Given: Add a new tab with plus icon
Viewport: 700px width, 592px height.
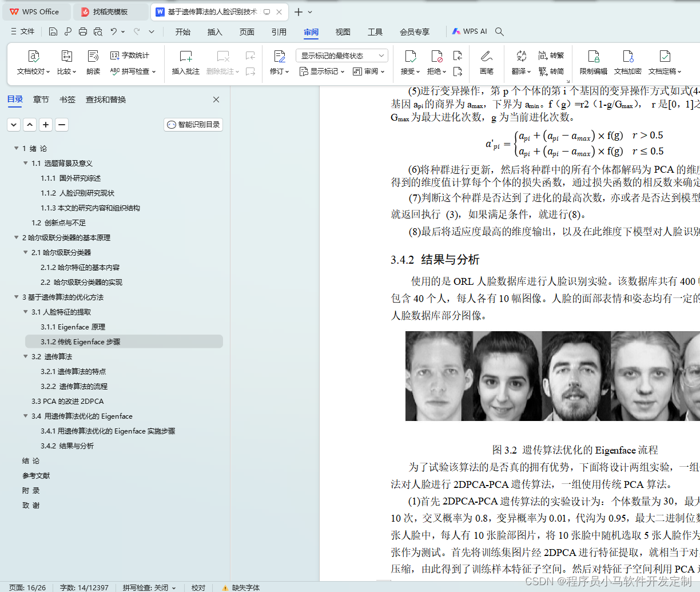Looking at the screenshot, I should pyautogui.click(x=299, y=11).
